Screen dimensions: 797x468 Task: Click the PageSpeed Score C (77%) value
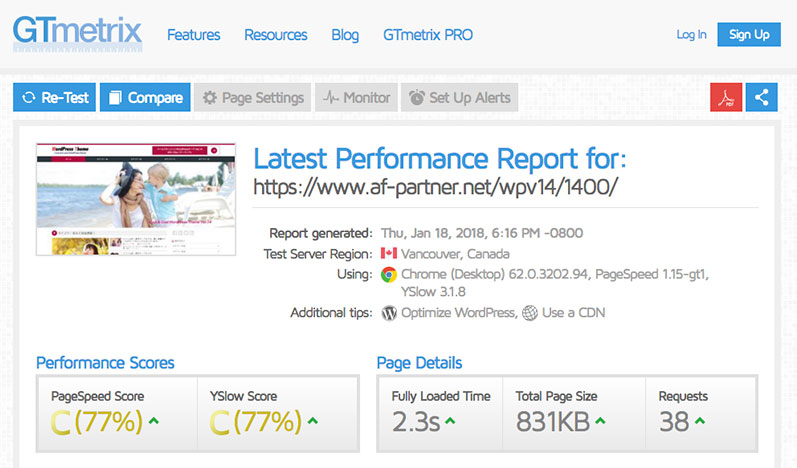tap(97, 422)
